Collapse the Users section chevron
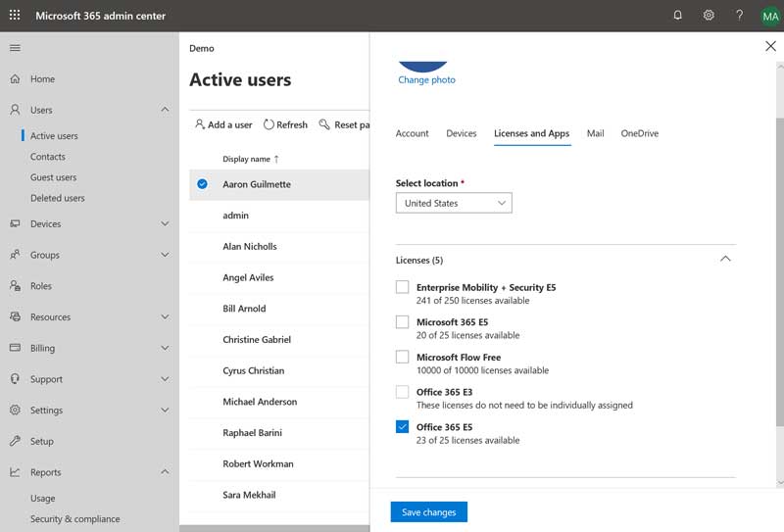The width and height of the screenshot is (784, 532). pos(165,109)
